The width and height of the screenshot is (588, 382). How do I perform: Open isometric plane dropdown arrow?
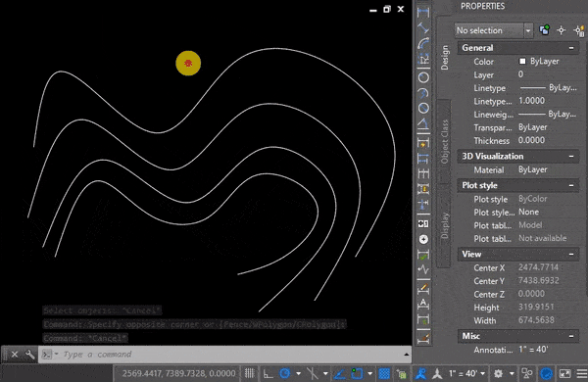325,373
